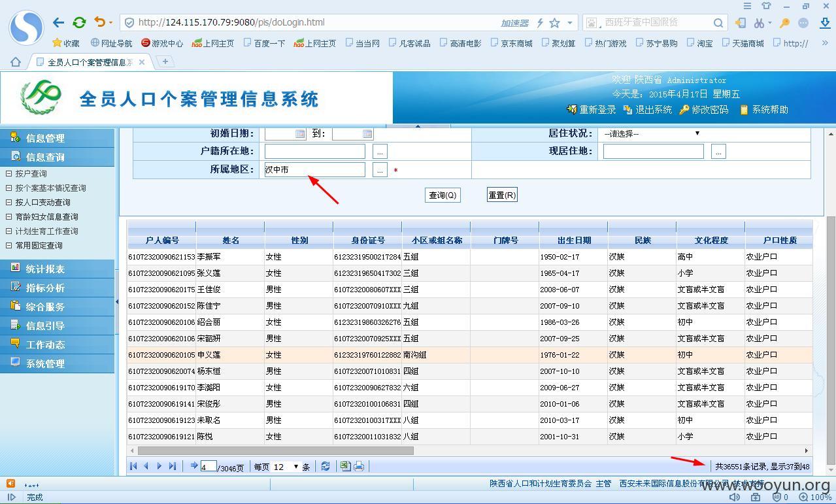Open the 现居住地 browse (...) selector

tap(718, 152)
